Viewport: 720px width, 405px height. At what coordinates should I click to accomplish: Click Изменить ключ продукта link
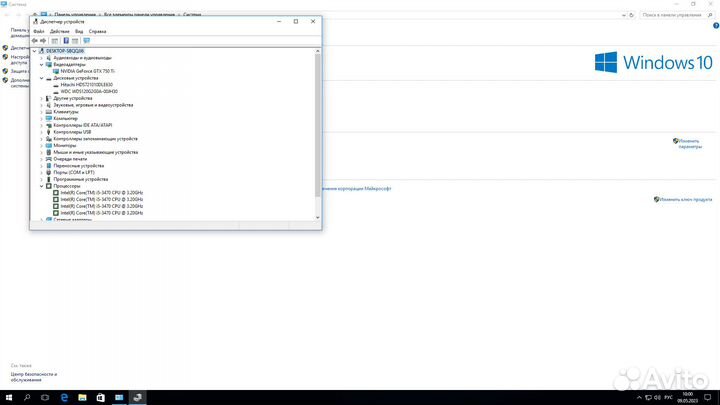(x=686, y=199)
